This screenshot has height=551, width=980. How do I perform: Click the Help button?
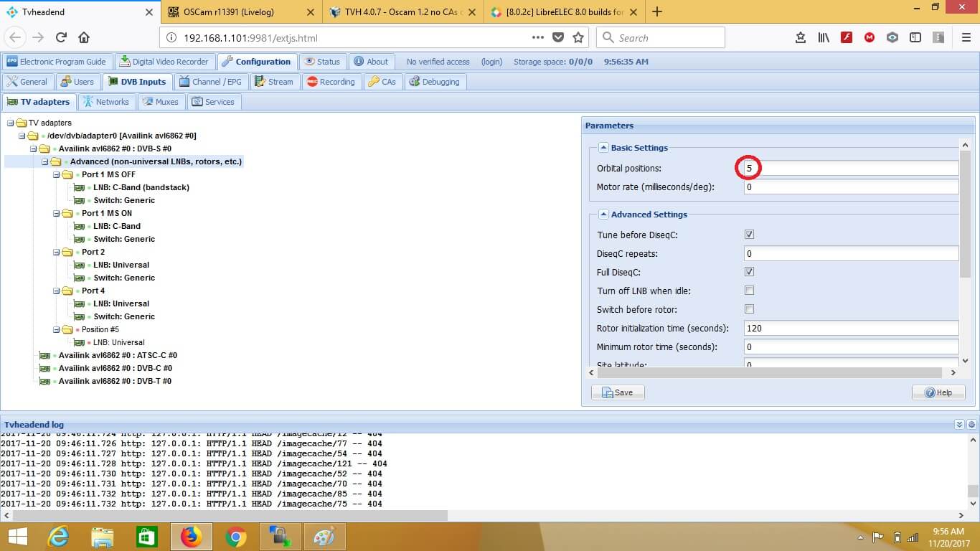(x=938, y=392)
